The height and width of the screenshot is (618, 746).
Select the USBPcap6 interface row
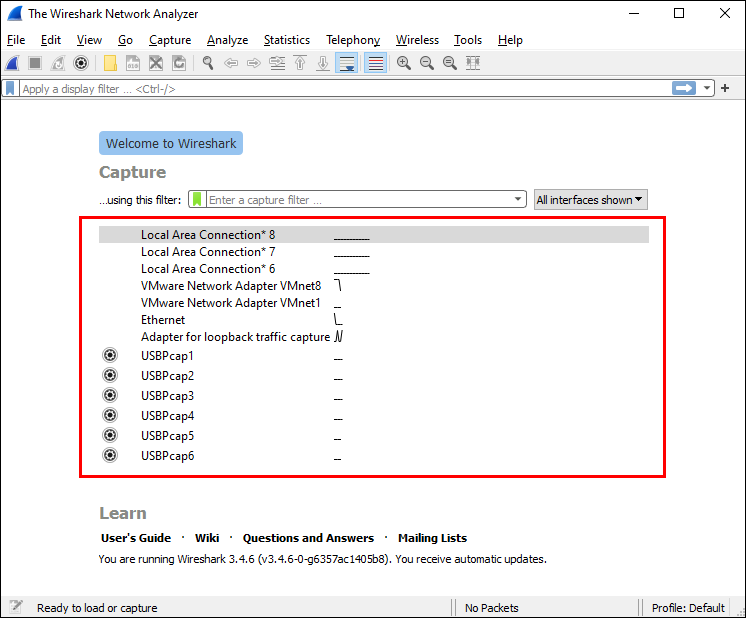(373, 456)
